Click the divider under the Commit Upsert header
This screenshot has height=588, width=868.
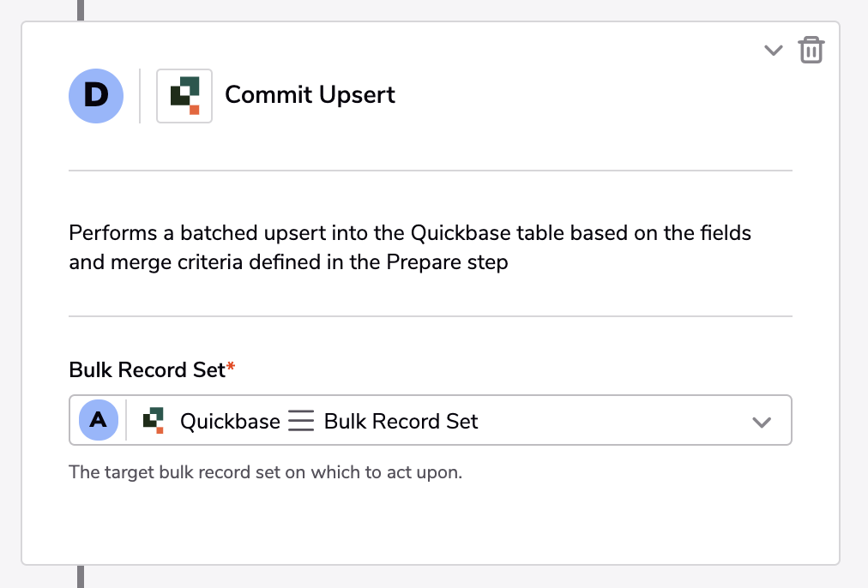click(430, 171)
